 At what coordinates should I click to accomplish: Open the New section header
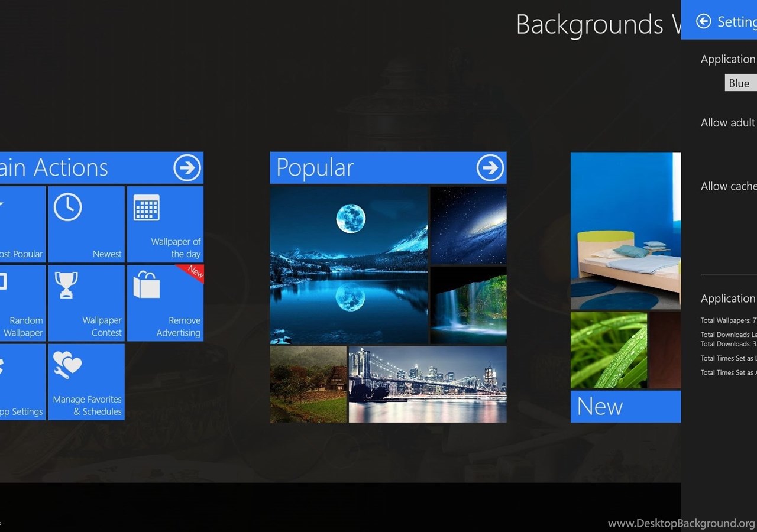click(625, 407)
